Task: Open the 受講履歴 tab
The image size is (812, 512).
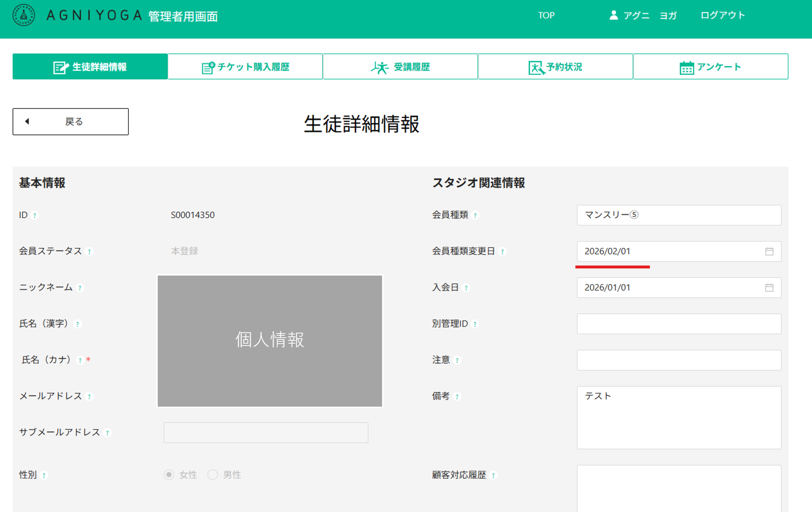Action: (x=400, y=67)
